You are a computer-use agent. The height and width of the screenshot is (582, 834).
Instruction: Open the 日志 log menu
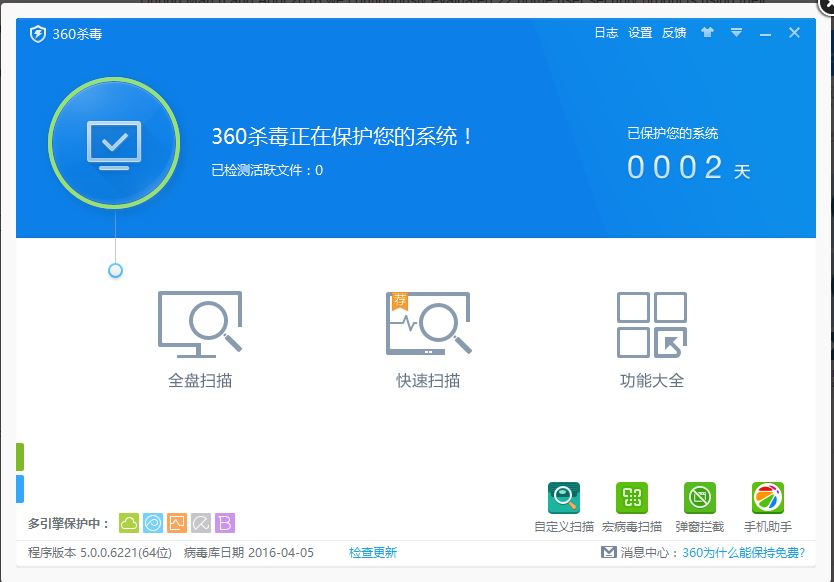(606, 33)
